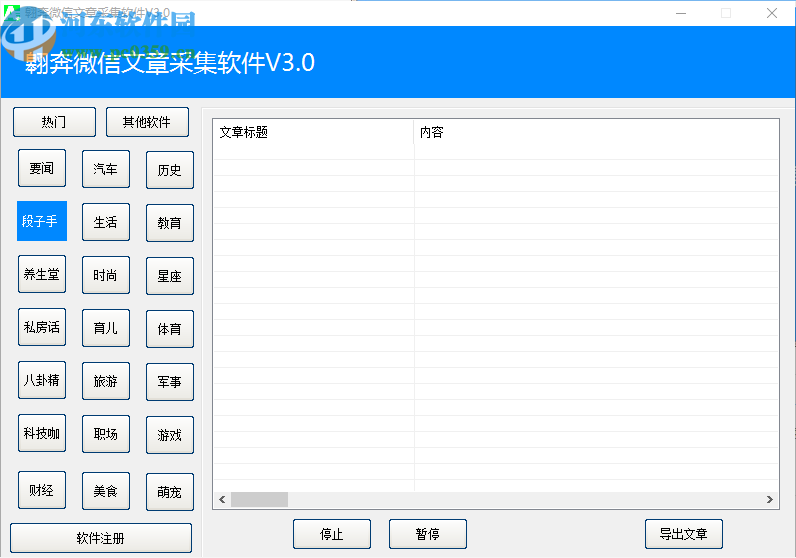The width and height of the screenshot is (796, 558).
Task: Pick the 财经 category
Action: coord(42,490)
